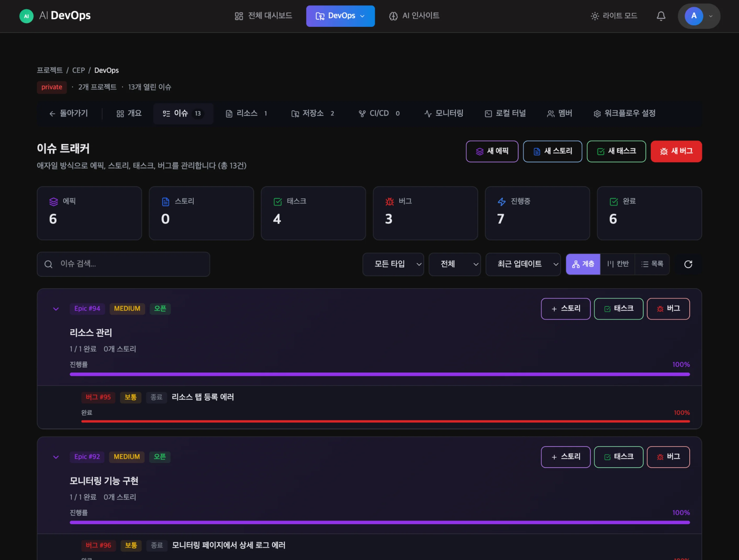Click the 새 스토리 button

(553, 151)
